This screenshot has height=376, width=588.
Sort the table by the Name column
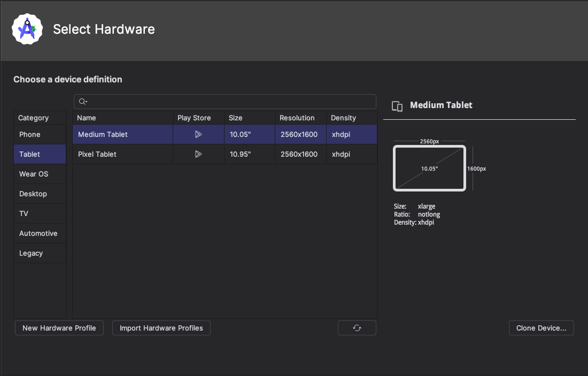tap(87, 118)
